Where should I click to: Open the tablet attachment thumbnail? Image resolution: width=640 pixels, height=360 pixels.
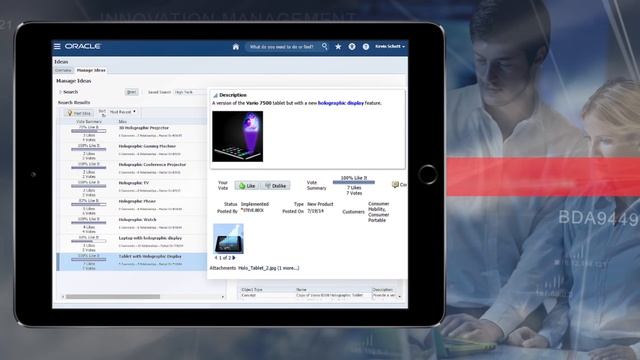pos(228,238)
